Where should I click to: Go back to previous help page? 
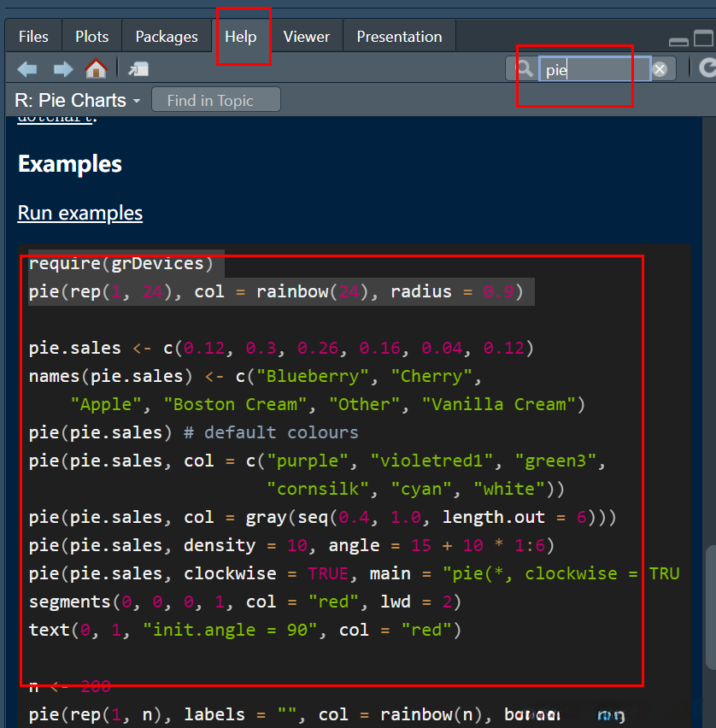point(27,69)
